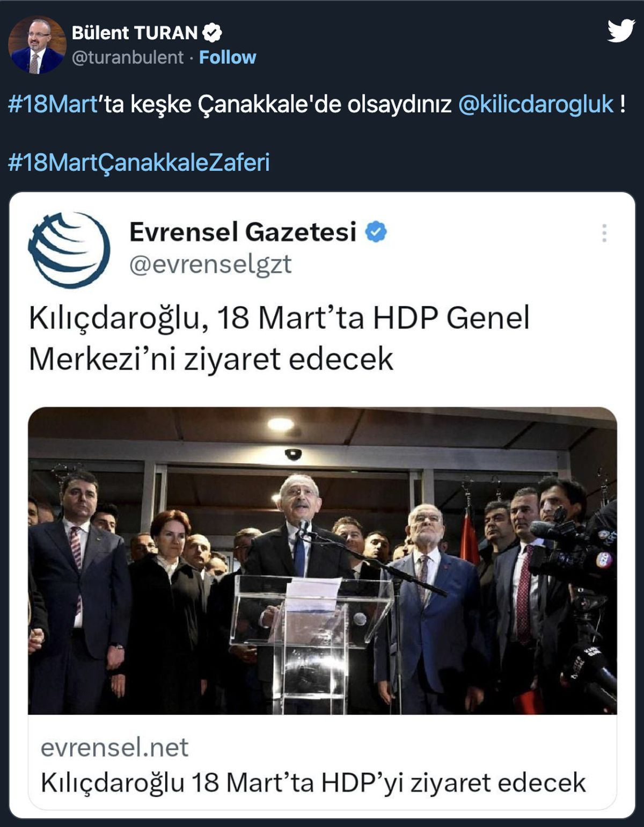The height and width of the screenshot is (827, 644).
Task: Open the Evrensel Gazetesi globe logo
Action: coord(69,250)
